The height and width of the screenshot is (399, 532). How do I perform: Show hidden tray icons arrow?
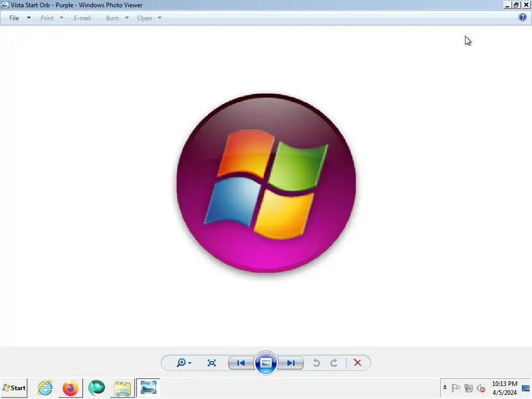[x=445, y=388]
